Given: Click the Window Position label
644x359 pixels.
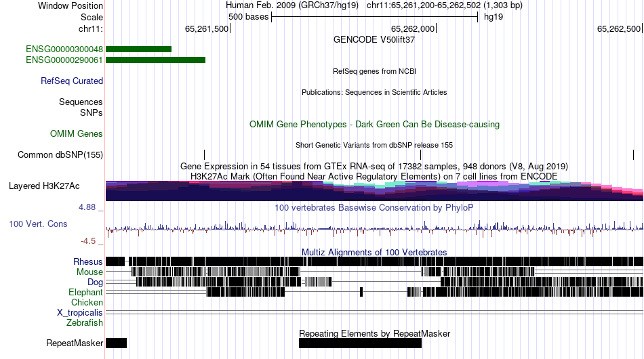Looking at the screenshot, I should (x=71, y=5).
